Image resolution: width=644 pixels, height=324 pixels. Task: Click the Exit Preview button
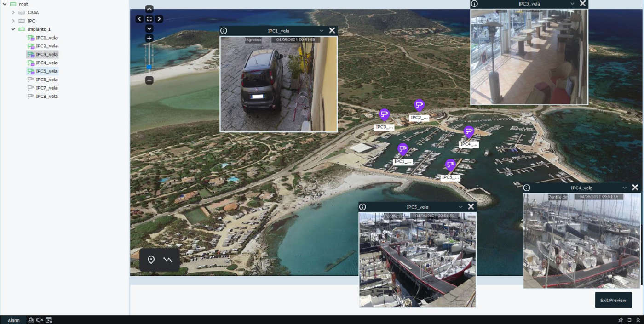(x=613, y=300)
